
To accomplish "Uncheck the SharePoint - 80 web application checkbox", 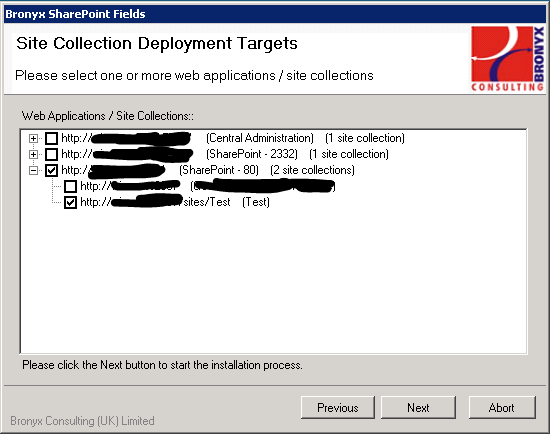I will point(52,171).
